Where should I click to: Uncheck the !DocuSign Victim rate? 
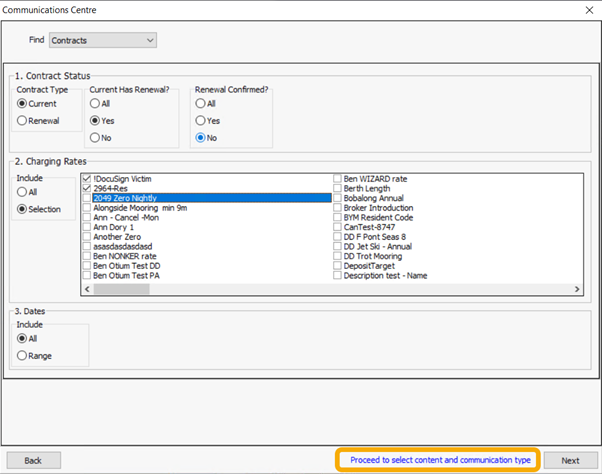pyautogui.click(x=87, y=179)
